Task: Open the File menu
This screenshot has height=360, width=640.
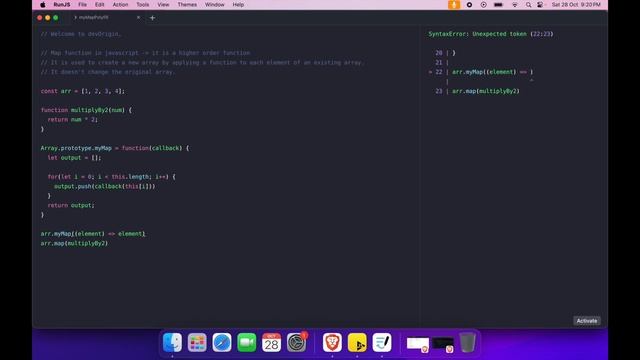Action: 82,5
